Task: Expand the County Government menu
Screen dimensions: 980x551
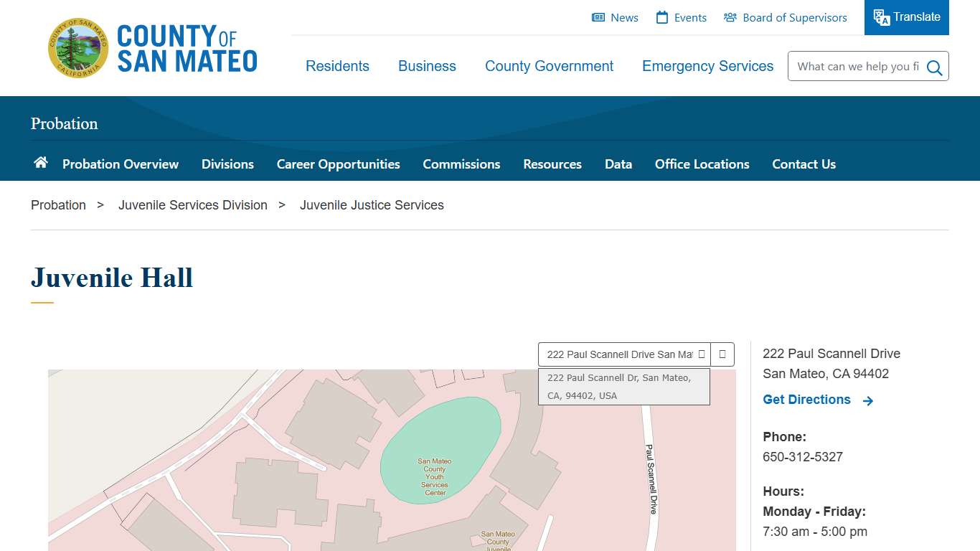Action: pyautogui.click(x=549, y=66)
